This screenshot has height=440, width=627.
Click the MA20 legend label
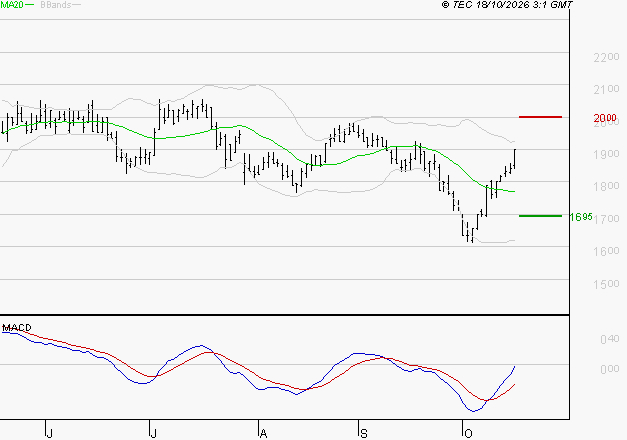pyautogui.click(x=12, y=5)
